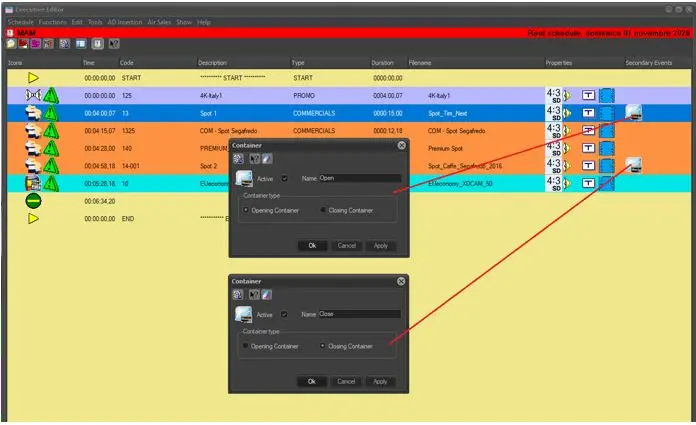Close the upper Container dialog with X

pyautogui.click(x=401, y=145)
